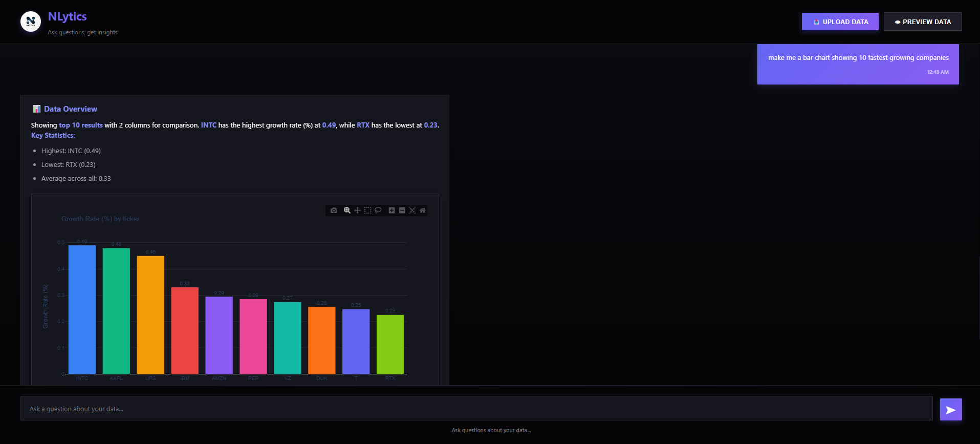This screenshot has height=444, width=980.
Task: Select the indigo T bar
Action: point(356,342)
